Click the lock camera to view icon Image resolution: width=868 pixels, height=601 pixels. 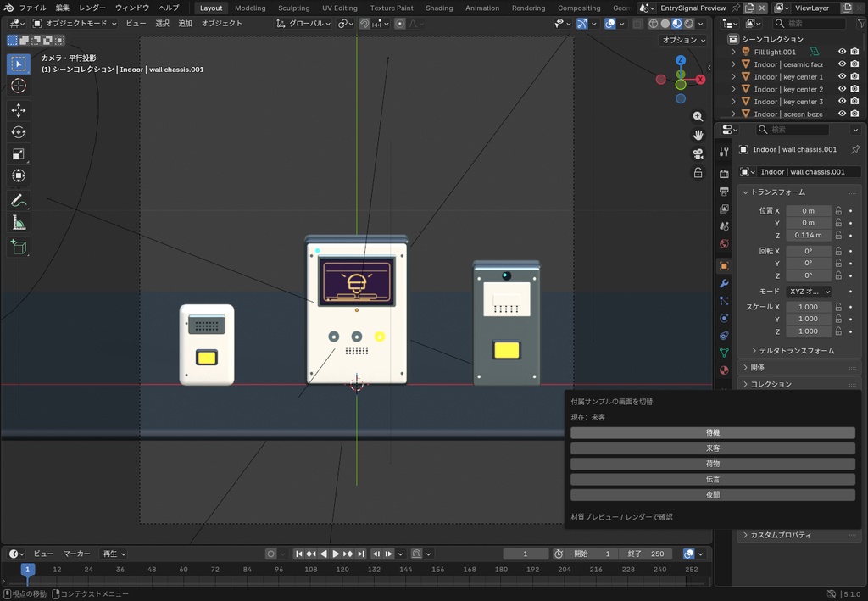click(x=698, y=173)
